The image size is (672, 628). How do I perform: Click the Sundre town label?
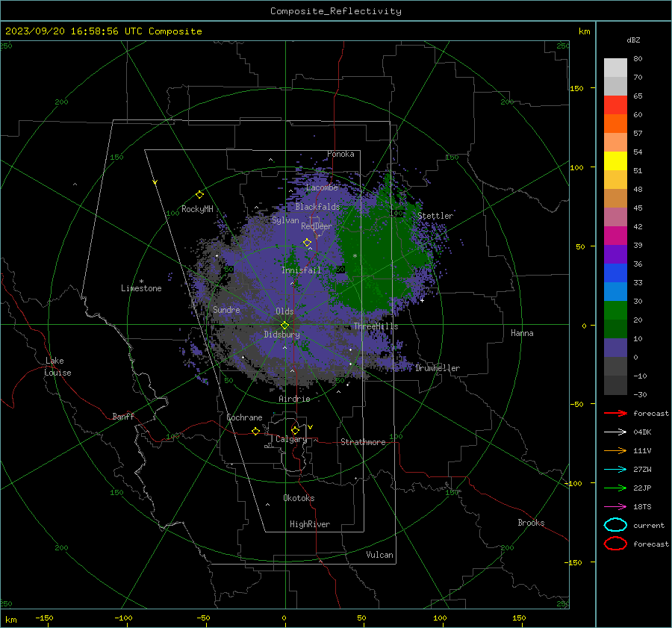click(226, 309)
